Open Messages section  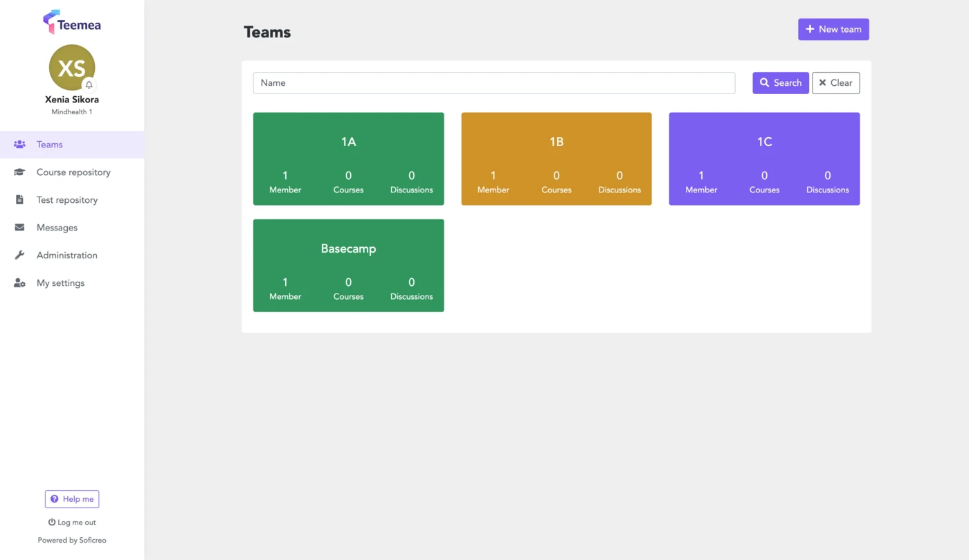tap(72, 228)
